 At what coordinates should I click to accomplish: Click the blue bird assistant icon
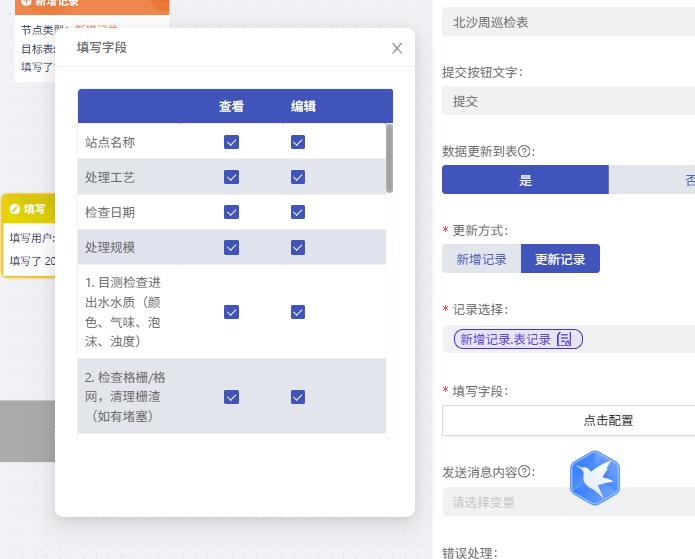point(594,478)
